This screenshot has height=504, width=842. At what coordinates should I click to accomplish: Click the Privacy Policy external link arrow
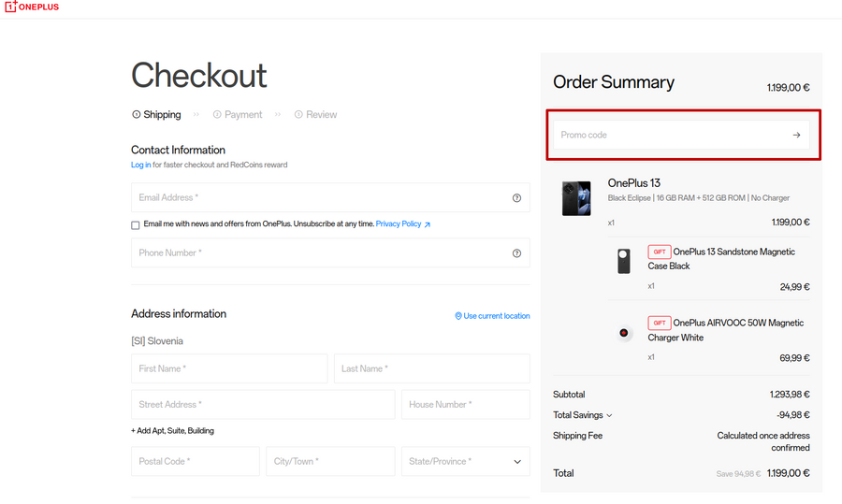tap(428, 225)
